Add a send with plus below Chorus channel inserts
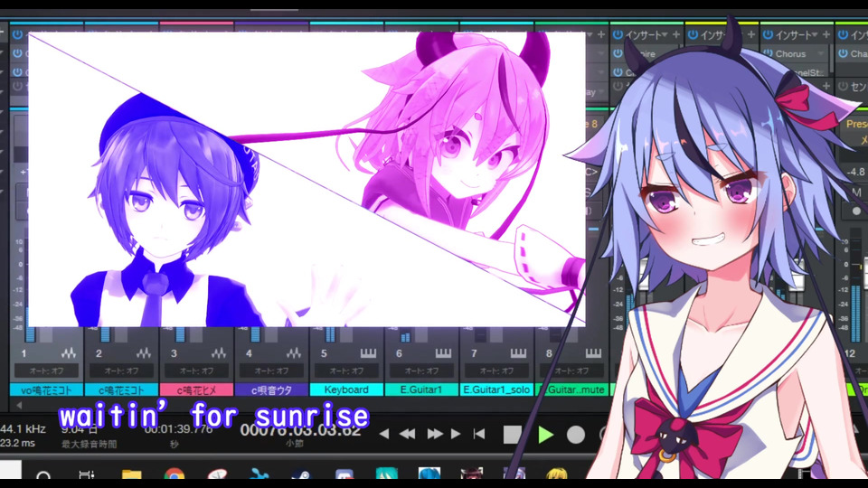This screenshot has height=488, width=868. (826, 87)
